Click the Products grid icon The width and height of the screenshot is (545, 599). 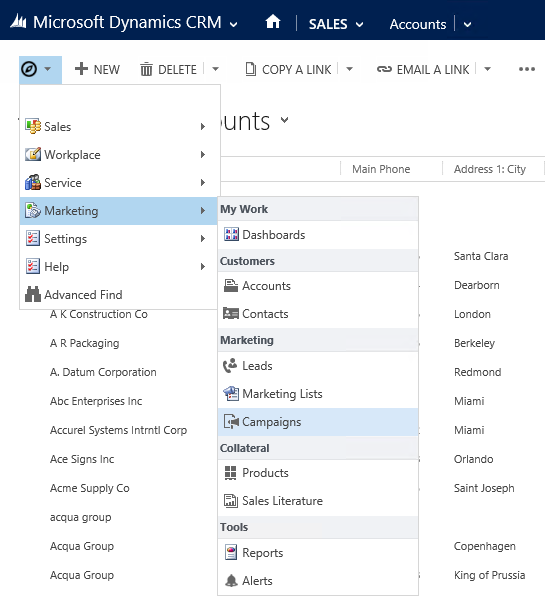click(x=230, y=473)
